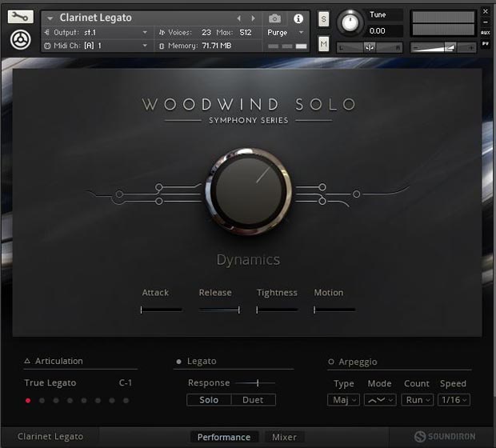This screenshot has width=496, height=448.
Task: Open instrument info with the i icon
Action: pyautogui.click(x=298, y=18)
